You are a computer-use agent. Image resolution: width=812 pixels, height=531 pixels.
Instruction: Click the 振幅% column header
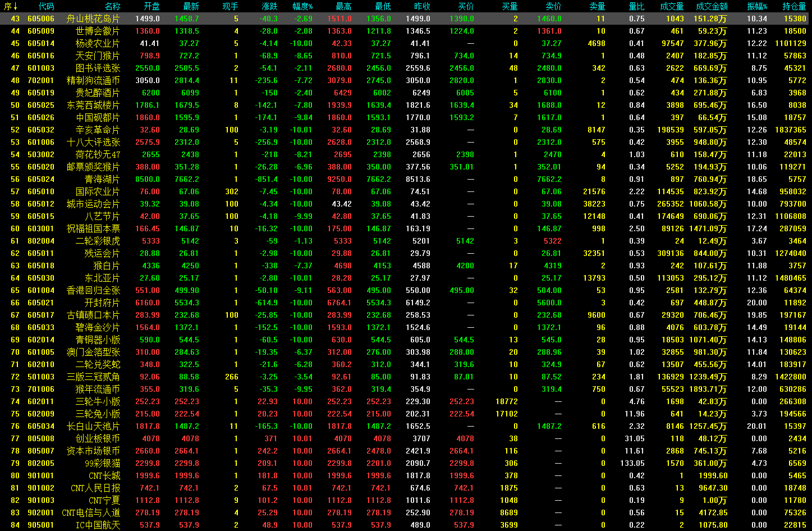tap(757, 6)
